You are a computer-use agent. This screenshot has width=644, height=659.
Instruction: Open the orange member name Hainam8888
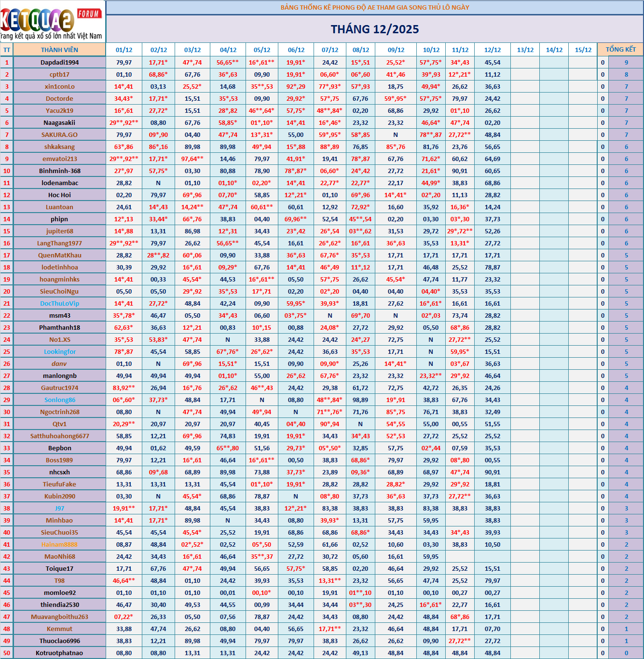tap(59, 544)
